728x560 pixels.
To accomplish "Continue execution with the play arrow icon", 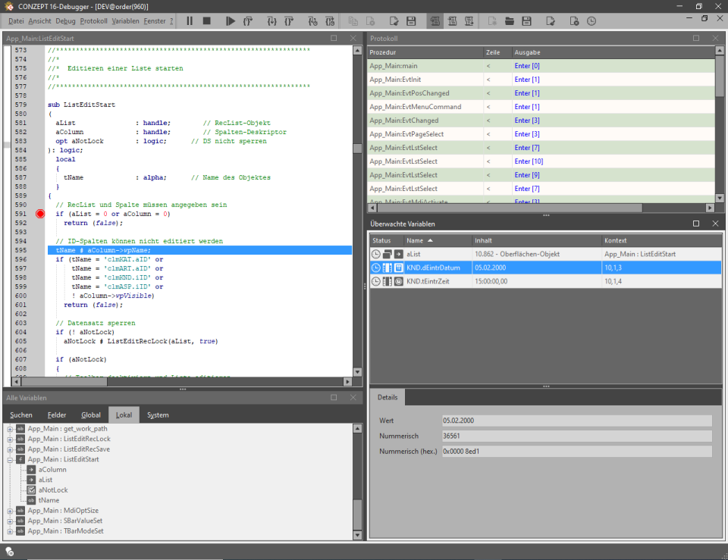I will coord(231,21).
